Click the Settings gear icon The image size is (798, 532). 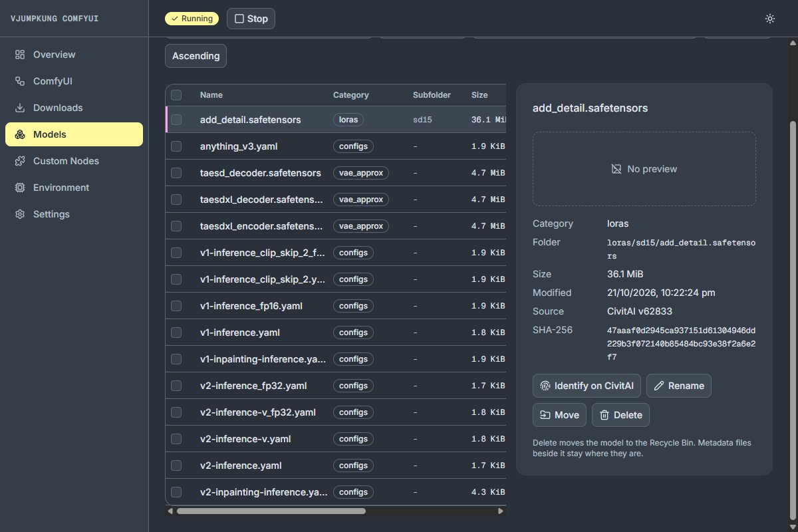[x=20, y=214]
